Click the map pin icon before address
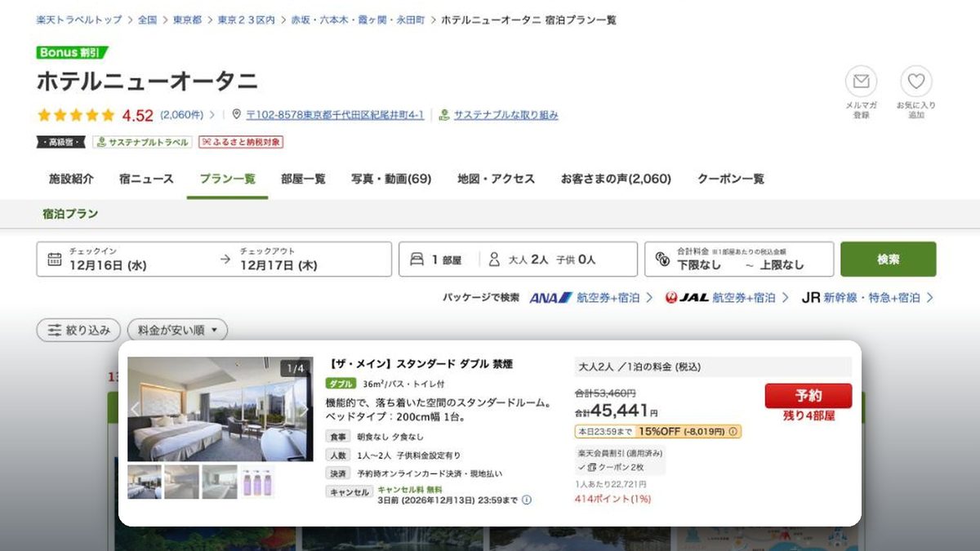The width and height of the screenshot is (980, 551). pos(237,115)
